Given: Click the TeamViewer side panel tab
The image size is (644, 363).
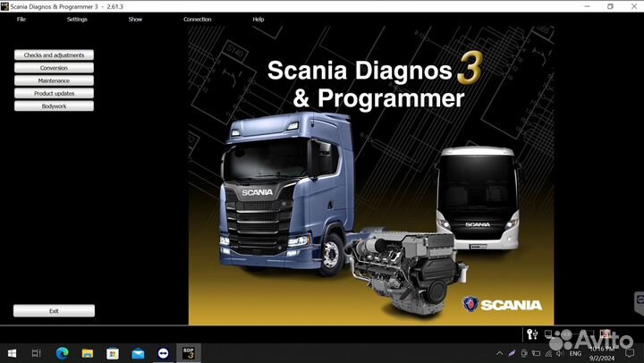Looking at the screenshot, I should 640,303.
